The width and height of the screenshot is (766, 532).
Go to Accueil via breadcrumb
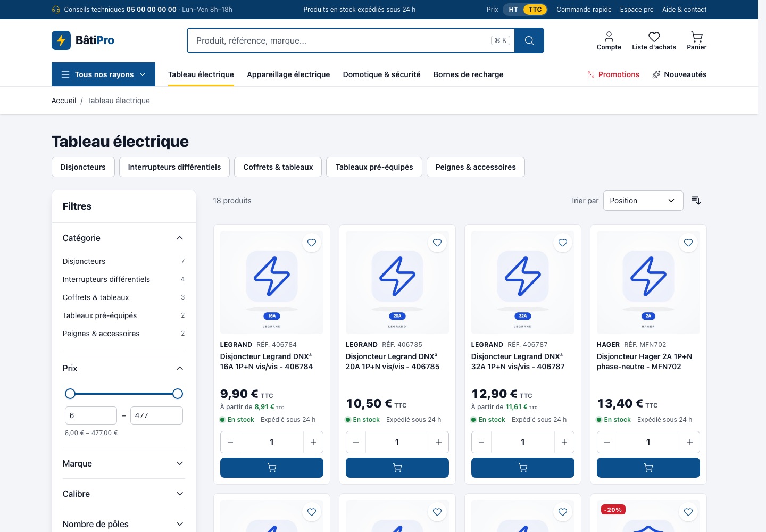64,101
